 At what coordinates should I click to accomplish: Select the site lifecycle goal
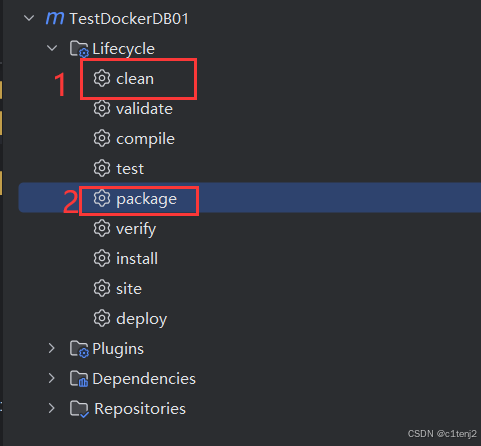point(129,289)
